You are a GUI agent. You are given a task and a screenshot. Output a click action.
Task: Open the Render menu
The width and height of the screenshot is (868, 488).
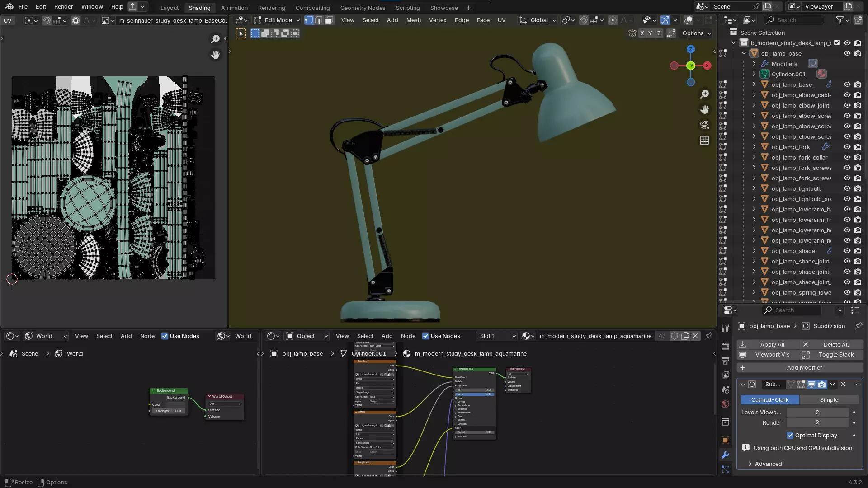click(x=63, y=7)
